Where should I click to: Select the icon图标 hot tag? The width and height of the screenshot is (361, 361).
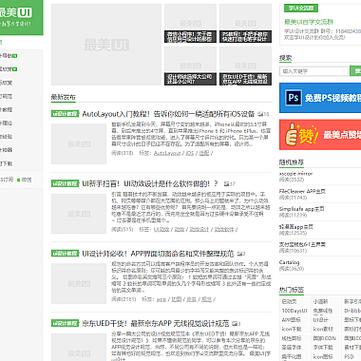(322, 356)
